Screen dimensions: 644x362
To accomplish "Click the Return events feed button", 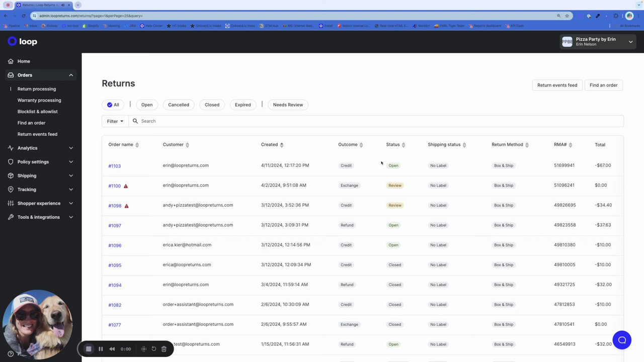I will [557, 85].
